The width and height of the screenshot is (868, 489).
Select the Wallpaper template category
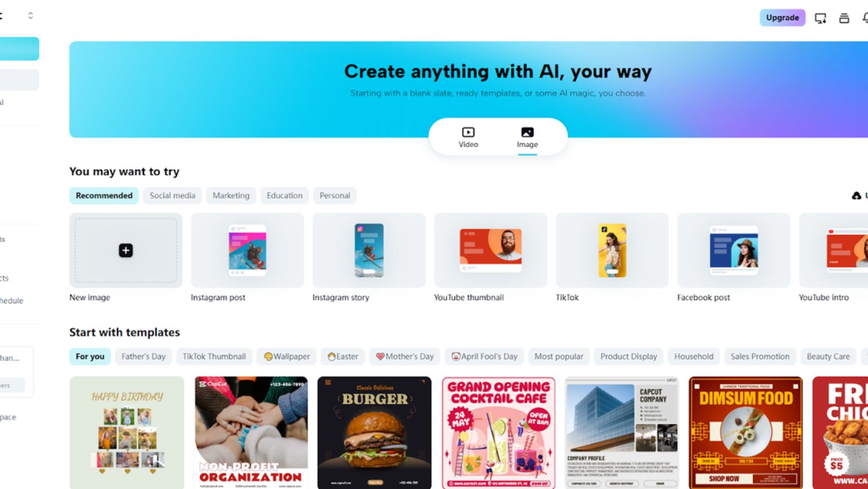tap(287, 357)
